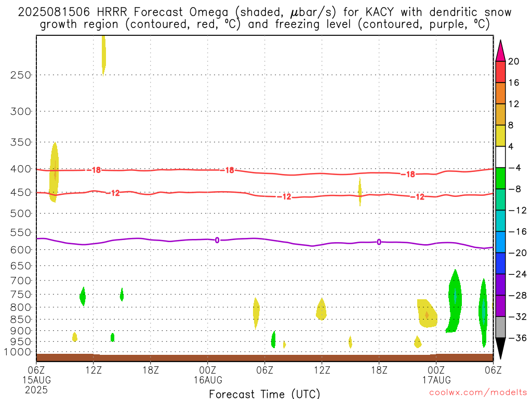Click the final 06Z label at axis end

(x=493, y=370)
